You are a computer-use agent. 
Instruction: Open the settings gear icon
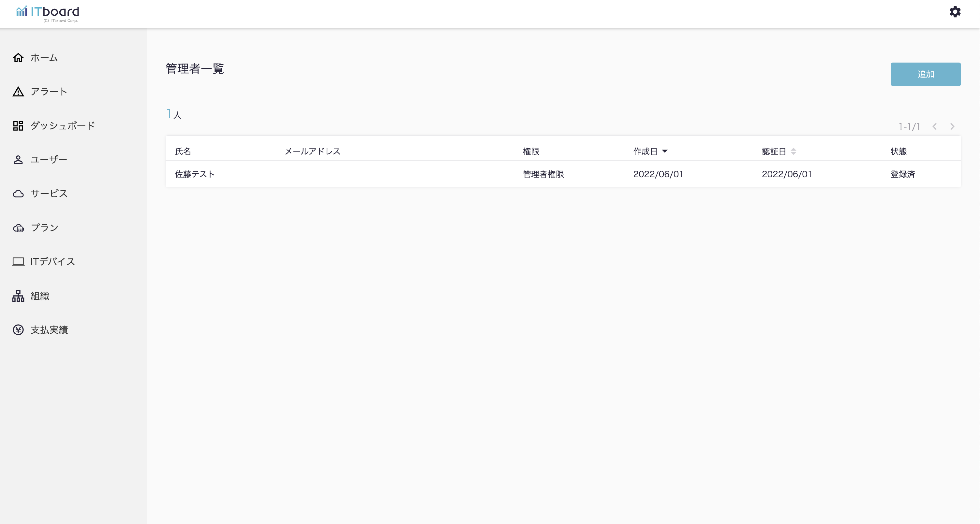click(x=955, y=12)
